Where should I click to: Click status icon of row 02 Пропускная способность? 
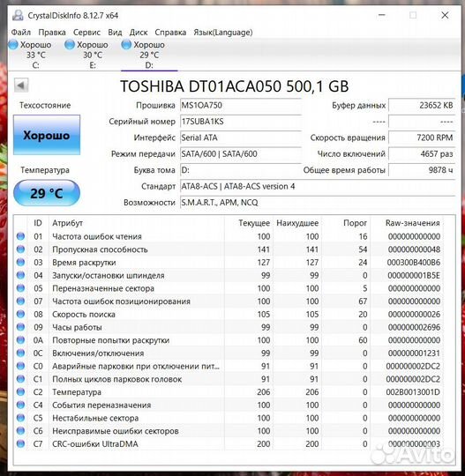point(20,249)
